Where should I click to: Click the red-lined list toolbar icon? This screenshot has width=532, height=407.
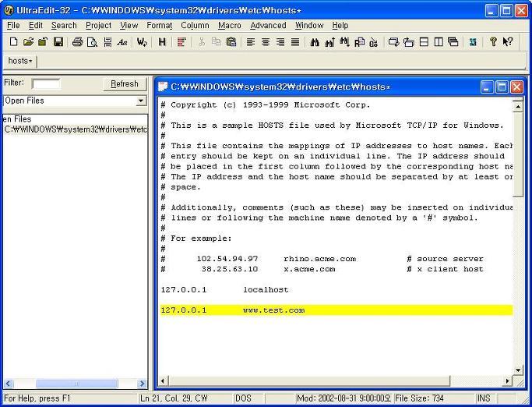click(181, 42)
